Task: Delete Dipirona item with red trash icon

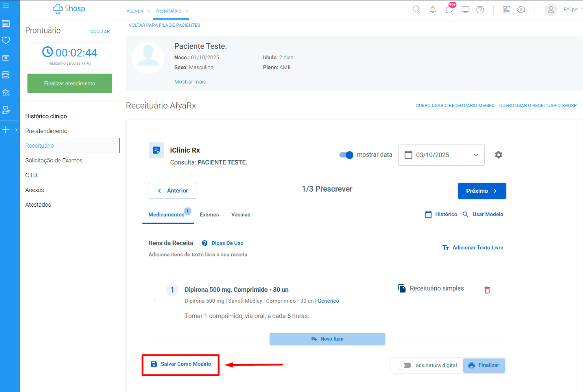Action: pyautogui.click(x=487, y=290)
